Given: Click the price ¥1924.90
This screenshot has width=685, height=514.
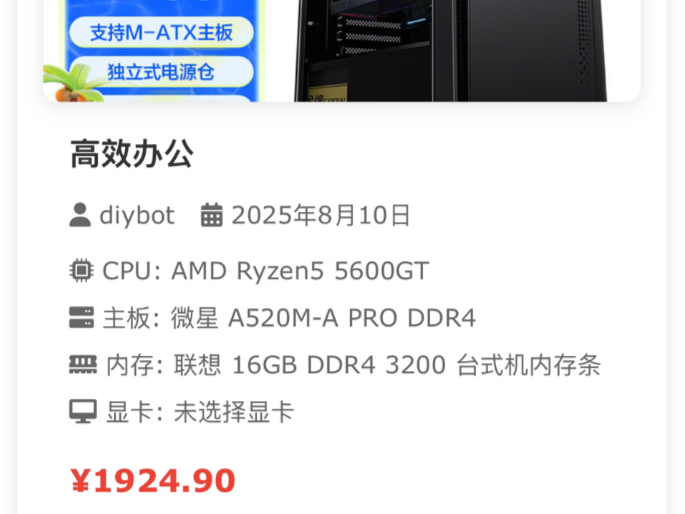Looking at the screenshot, I should [x=153, y=480].
